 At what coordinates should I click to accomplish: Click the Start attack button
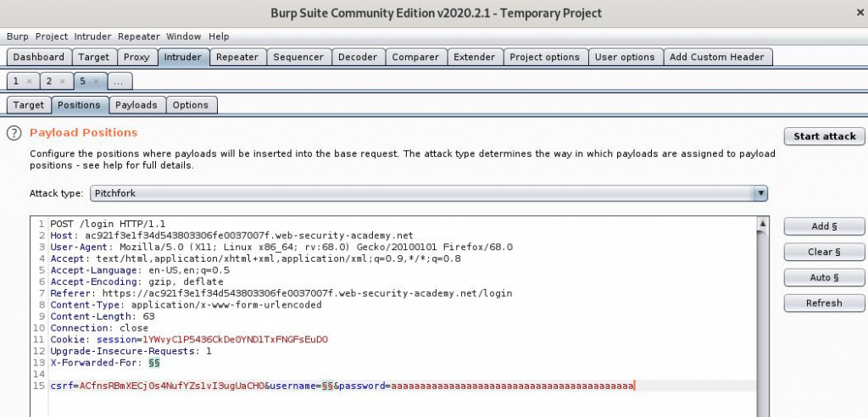(x=825, y=136)
